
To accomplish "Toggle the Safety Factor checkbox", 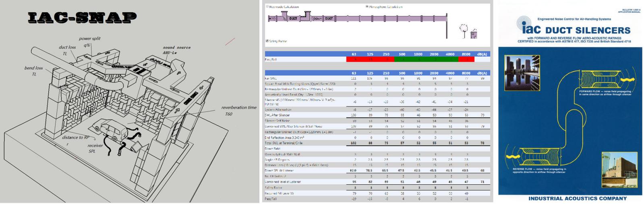I will coord(267,41).
